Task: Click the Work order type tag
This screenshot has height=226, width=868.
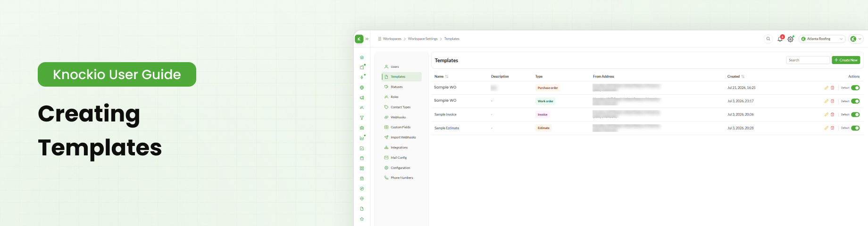Action: point(545,101)
